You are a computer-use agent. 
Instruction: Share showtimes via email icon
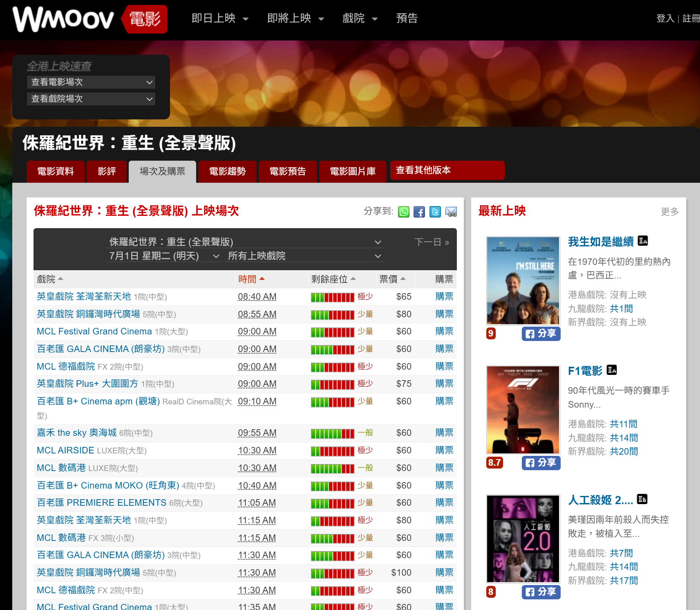[451, 212]
